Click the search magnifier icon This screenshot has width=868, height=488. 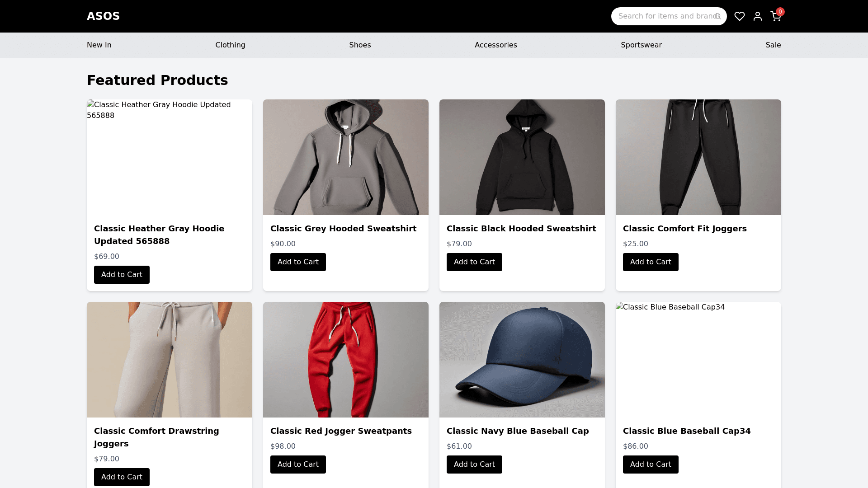click(718, 16)
